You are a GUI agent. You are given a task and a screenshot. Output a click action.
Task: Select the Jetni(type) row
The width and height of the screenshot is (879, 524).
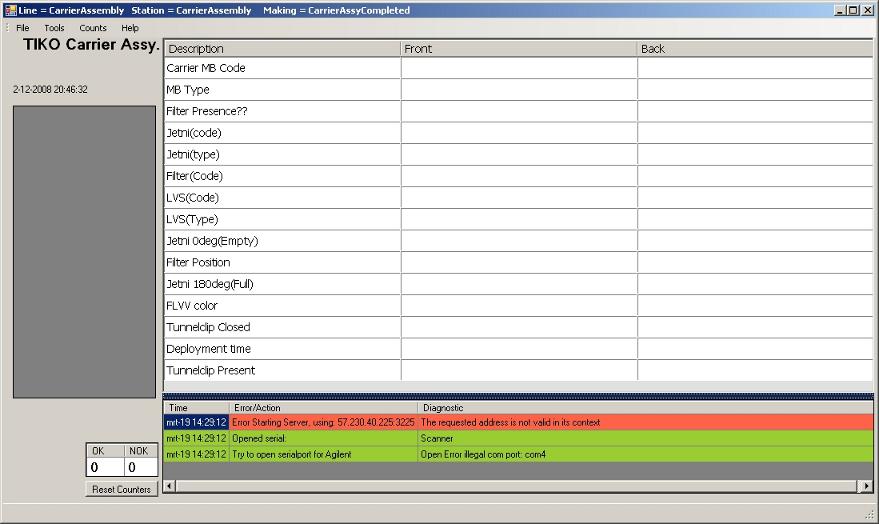519,154
